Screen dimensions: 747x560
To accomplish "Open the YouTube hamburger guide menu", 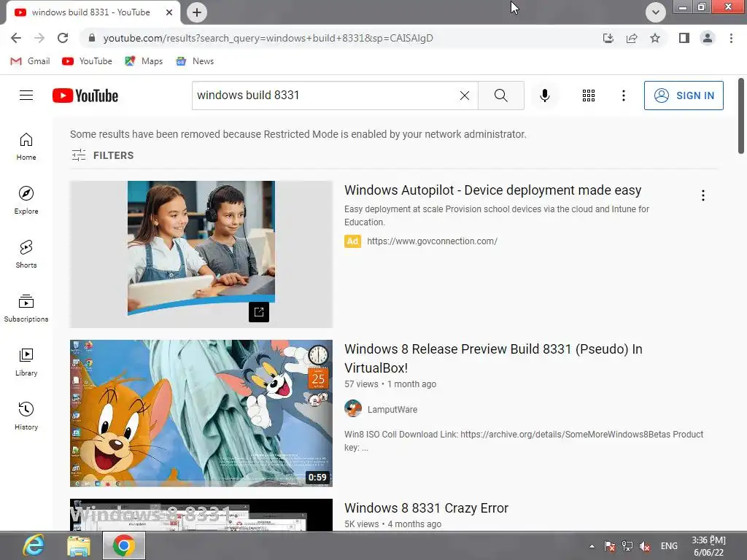I will click(x=26, y=96).
